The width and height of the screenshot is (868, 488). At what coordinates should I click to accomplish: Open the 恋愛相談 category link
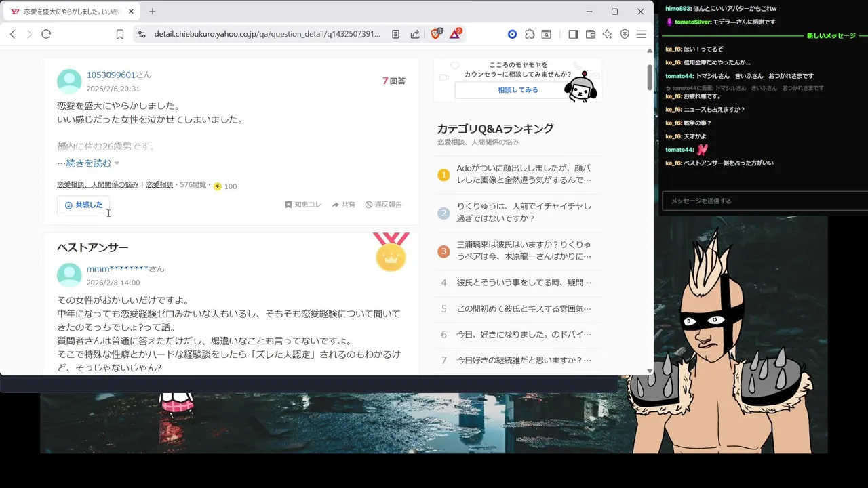159,185
